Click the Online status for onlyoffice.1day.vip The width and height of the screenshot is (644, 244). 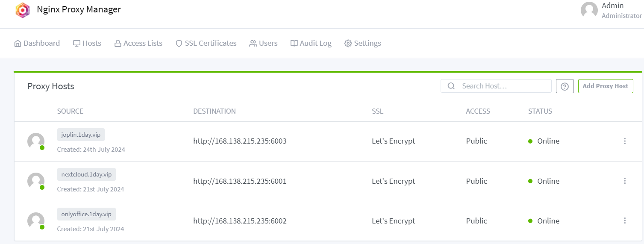tap(544, 221)
